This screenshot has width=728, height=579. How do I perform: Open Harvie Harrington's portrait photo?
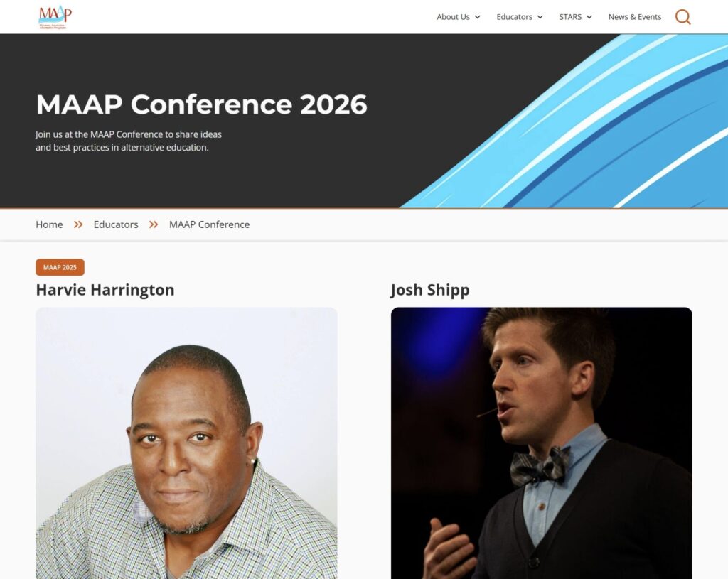(x=187, y=443)
